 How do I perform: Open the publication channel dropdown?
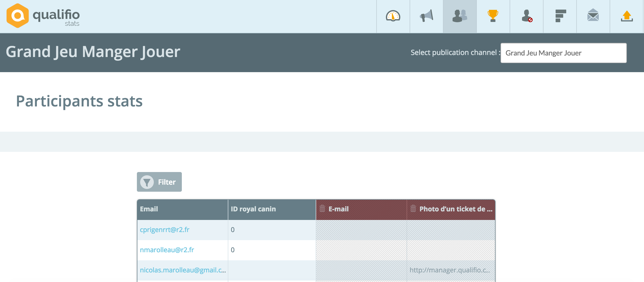point(563,53)
